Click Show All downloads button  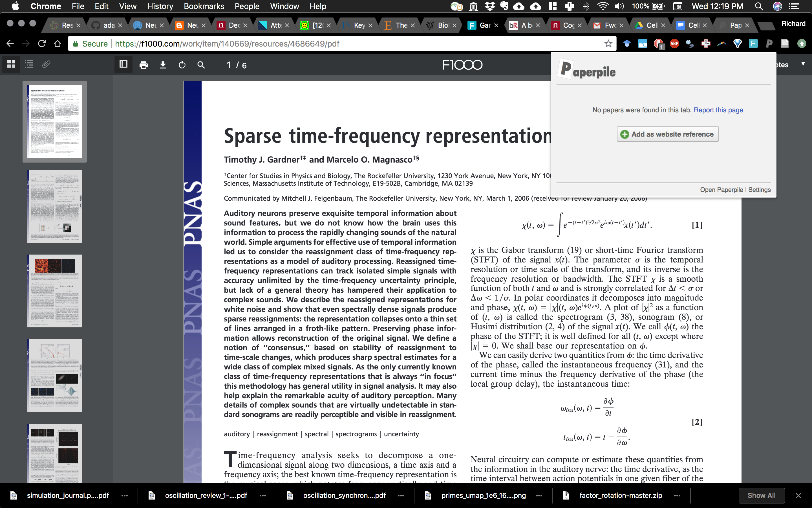761,496
